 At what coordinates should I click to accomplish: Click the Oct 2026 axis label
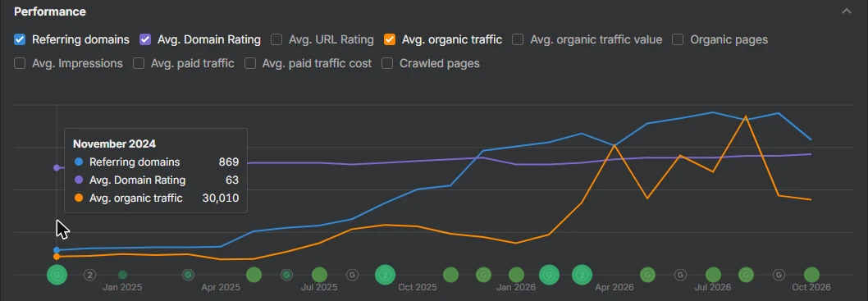pos(811,288)
